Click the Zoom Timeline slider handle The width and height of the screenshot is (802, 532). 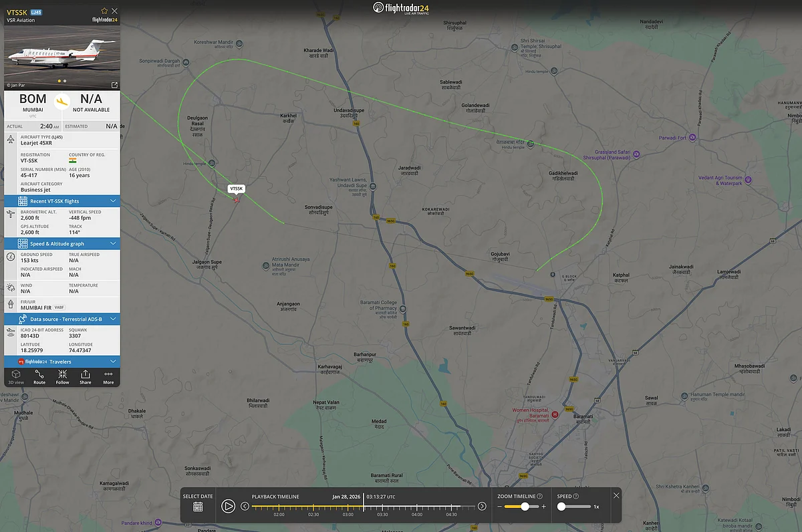[525, 507]
